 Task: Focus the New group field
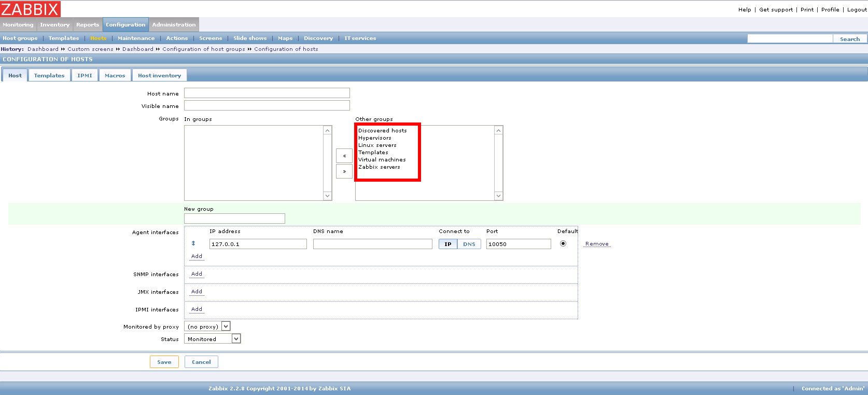(x=234, y=219)
